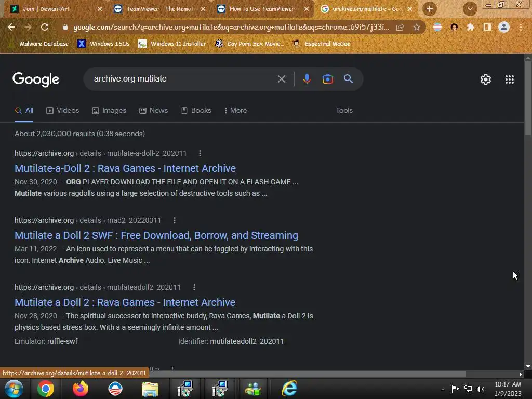Viewport: 532px width, 399px height.
Task: Click the horizontal scrollbar right arrow
Action: 521,374
